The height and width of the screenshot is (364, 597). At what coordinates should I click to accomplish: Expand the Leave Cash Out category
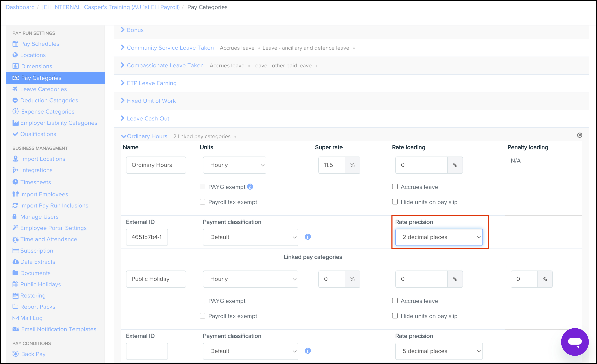click(x=148, y=119)
